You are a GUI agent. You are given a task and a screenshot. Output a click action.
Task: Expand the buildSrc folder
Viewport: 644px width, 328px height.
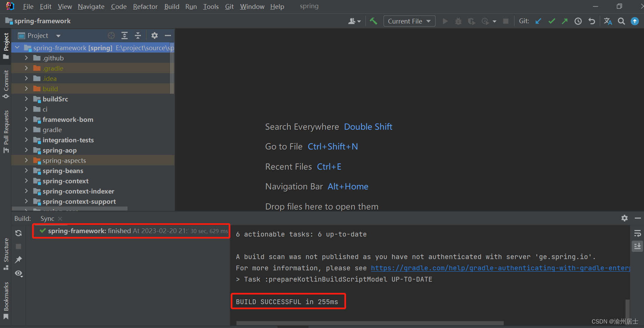coord(26,99)
